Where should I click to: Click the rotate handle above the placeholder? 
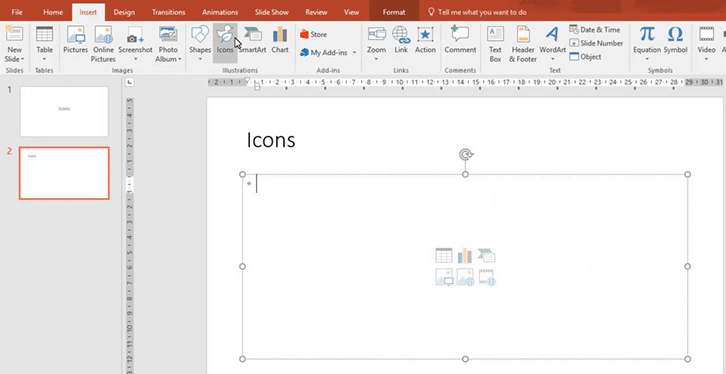pos(466,154)
